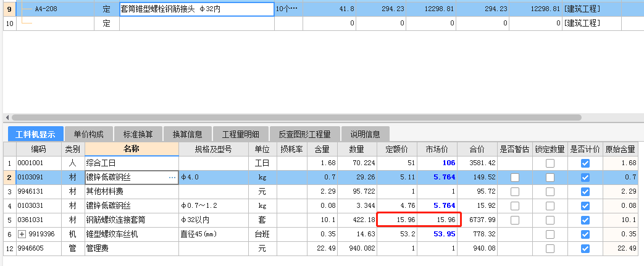Click code cell 0103031

(x=39, y=206)
